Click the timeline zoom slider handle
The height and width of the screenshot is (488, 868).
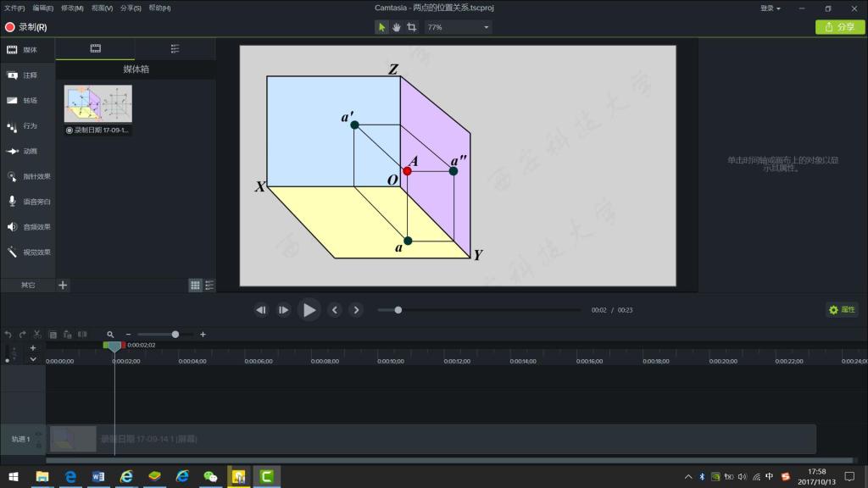[x=175, y=335]
